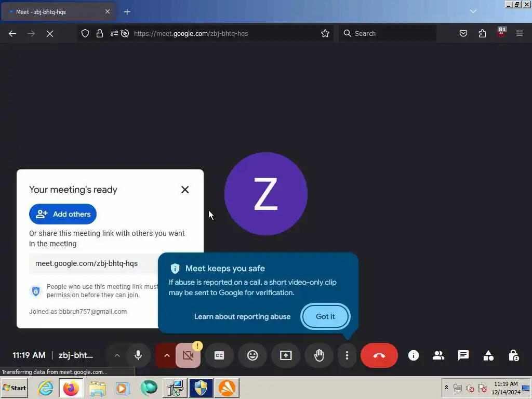Click the zbj-bht... meeting code label
Screen dimensions: 532x399
pyautogui.click(x=76, y=355)
